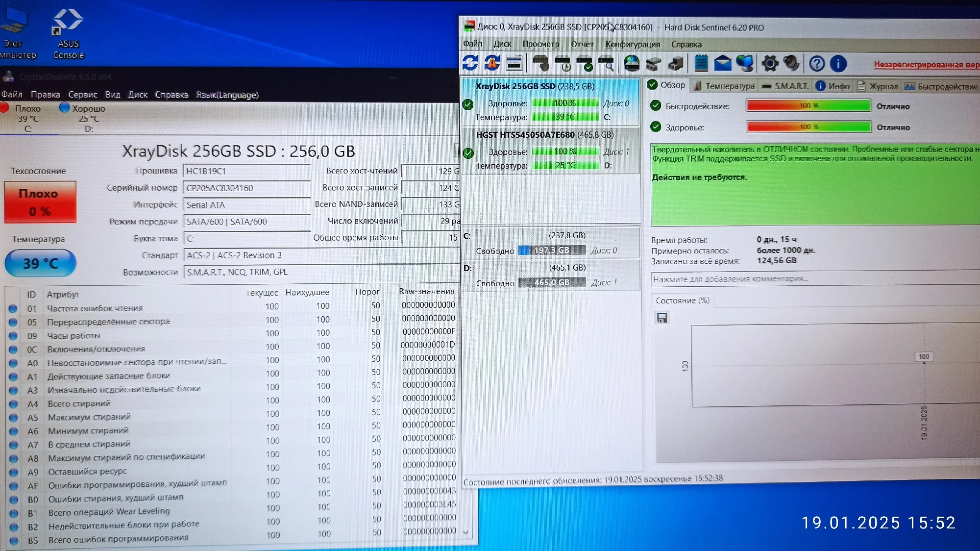Image resolution: width=980 pixels, height=551 pixels.
Task: Click the blue refresh arrows icon in Hard Disk Sentinel
Action: click(x=470, y=63)
